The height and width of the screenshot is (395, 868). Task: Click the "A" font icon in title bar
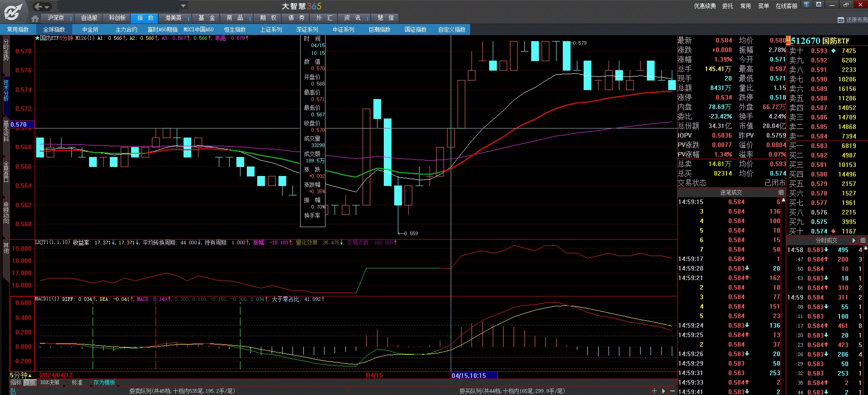point(819,5)
